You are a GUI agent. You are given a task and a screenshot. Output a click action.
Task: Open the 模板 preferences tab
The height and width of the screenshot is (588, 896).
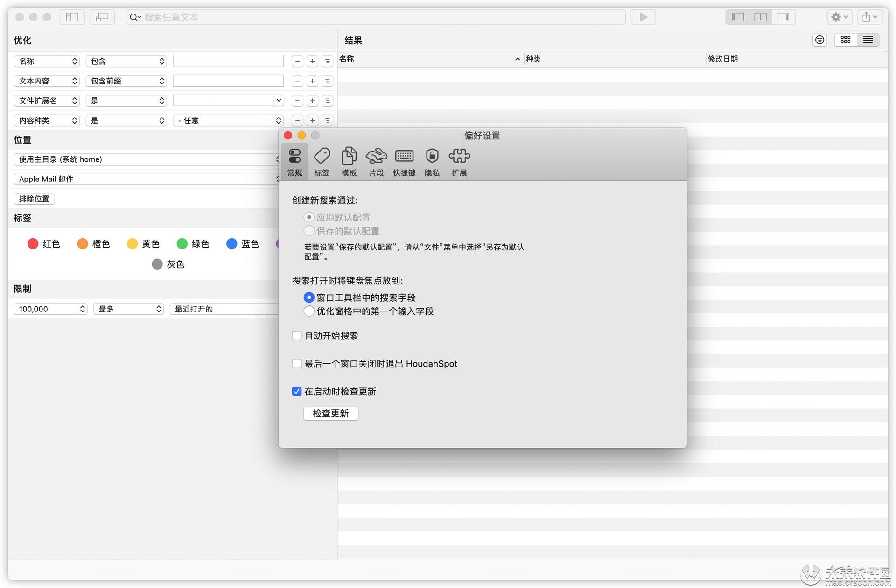click(x=349, y=162)
